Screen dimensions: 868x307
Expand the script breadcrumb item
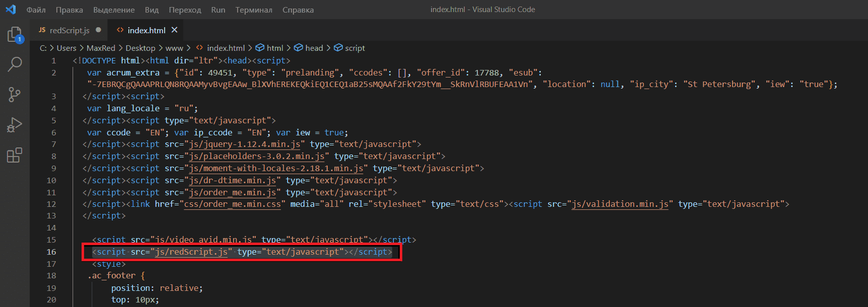(x=349, y=48)
